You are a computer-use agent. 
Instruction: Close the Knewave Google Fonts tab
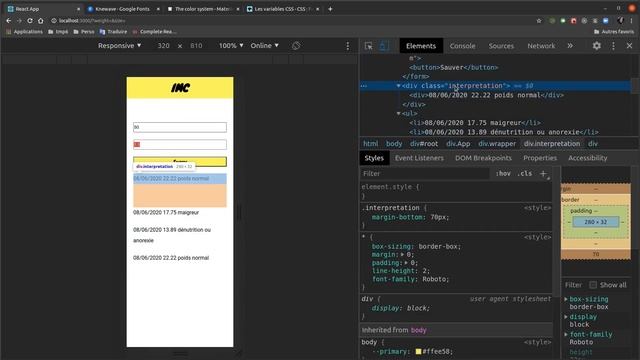pos(158,9)
